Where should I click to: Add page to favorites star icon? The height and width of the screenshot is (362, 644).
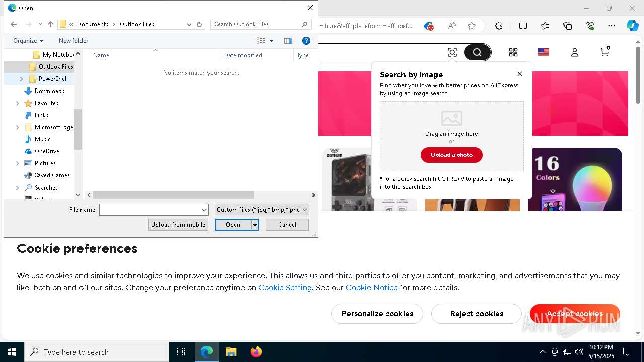471,26
